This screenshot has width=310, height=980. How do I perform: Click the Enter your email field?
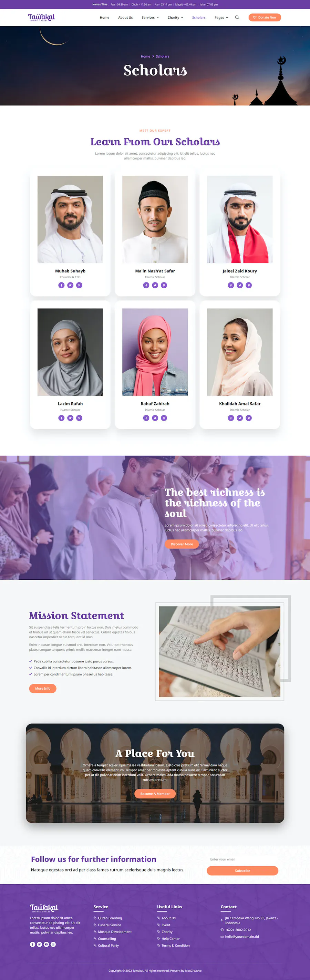242,859
